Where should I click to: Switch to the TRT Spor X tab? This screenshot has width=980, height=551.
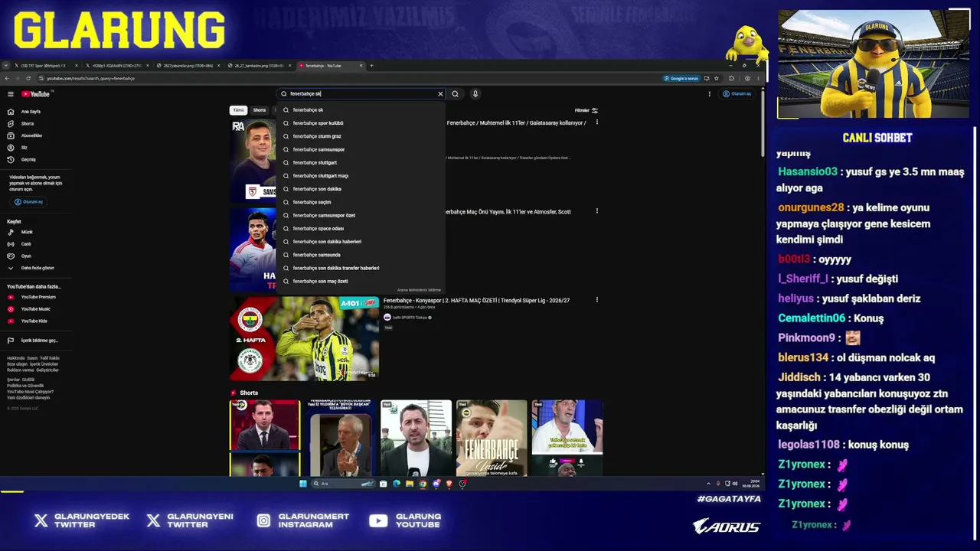44,66
